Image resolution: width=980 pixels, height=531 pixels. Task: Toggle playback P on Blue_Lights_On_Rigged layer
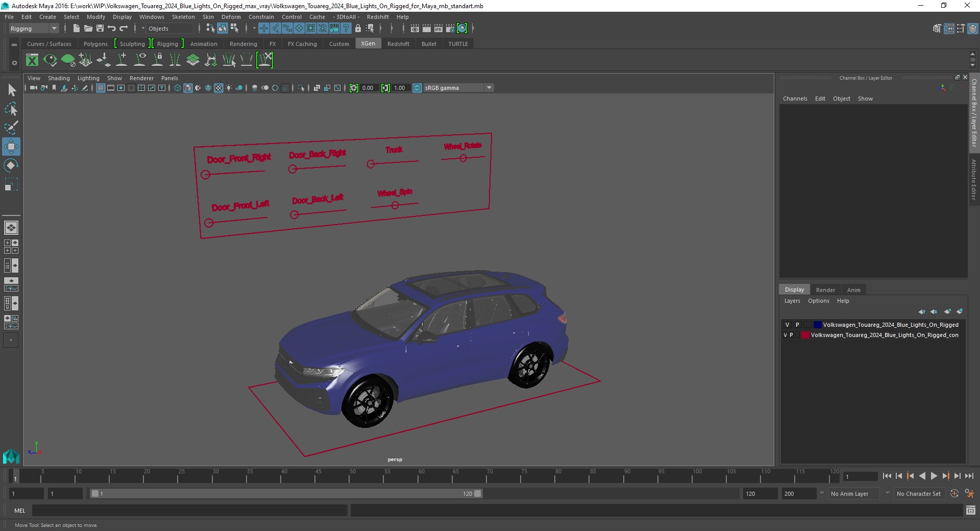point(797,325)
